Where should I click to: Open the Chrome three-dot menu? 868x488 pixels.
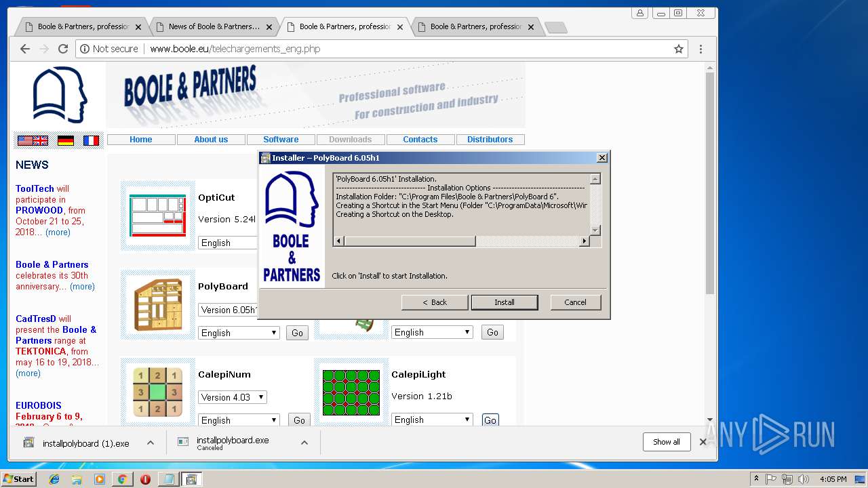(x=701, y=49)
